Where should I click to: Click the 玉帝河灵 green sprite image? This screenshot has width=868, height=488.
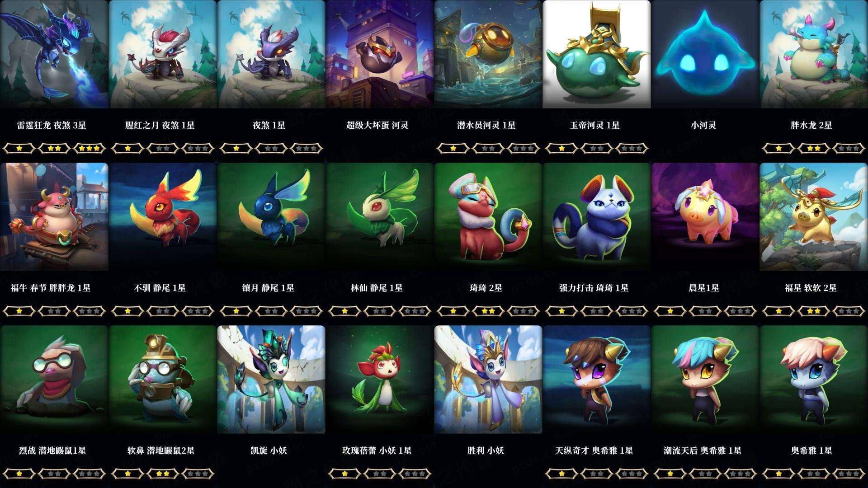(597, 54)
